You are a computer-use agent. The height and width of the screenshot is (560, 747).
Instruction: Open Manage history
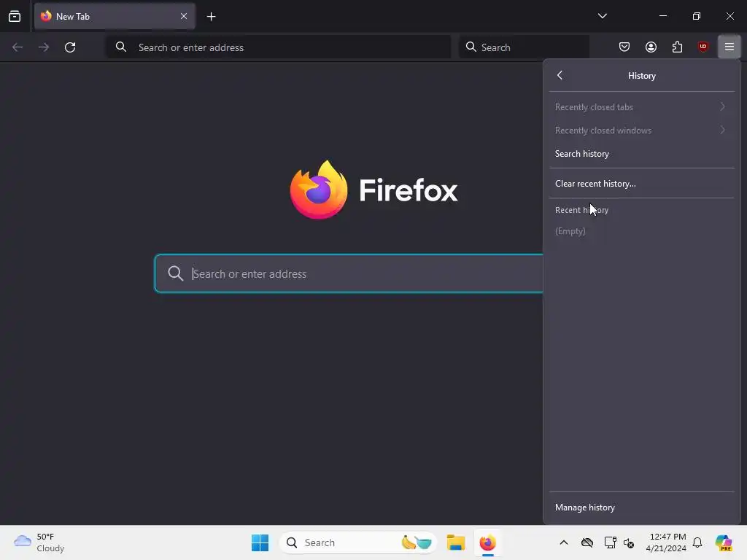641,507
